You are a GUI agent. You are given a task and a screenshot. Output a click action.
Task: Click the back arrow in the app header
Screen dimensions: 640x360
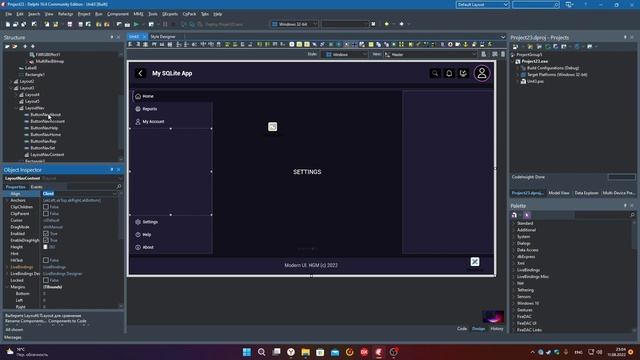coord(140,73)
